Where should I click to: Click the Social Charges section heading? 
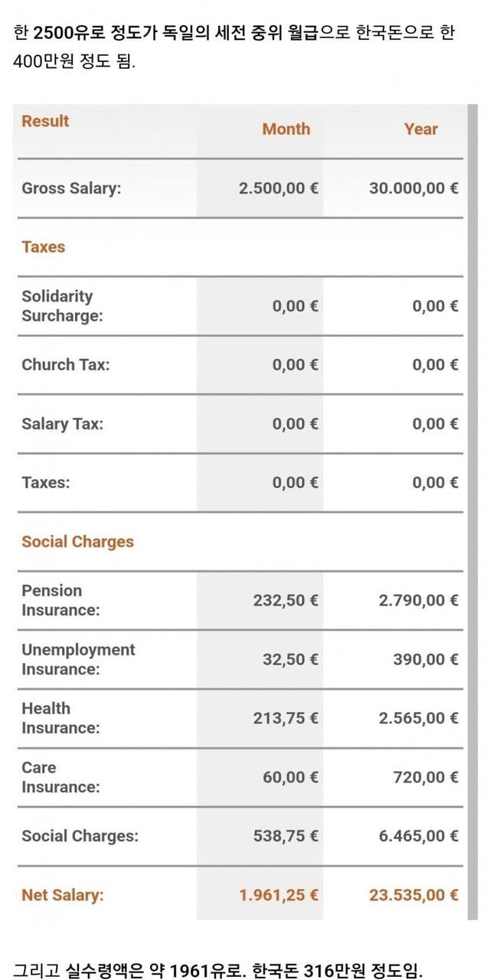click(77, 541)
